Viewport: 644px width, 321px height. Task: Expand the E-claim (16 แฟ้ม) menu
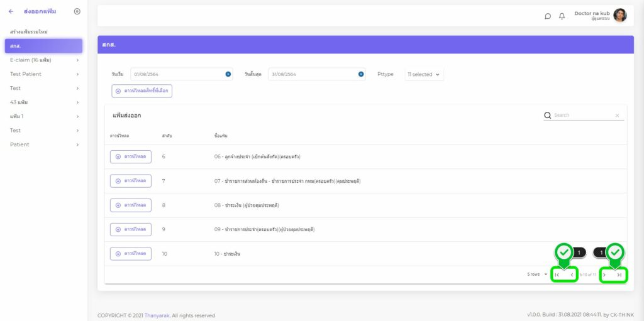point(43,60)
